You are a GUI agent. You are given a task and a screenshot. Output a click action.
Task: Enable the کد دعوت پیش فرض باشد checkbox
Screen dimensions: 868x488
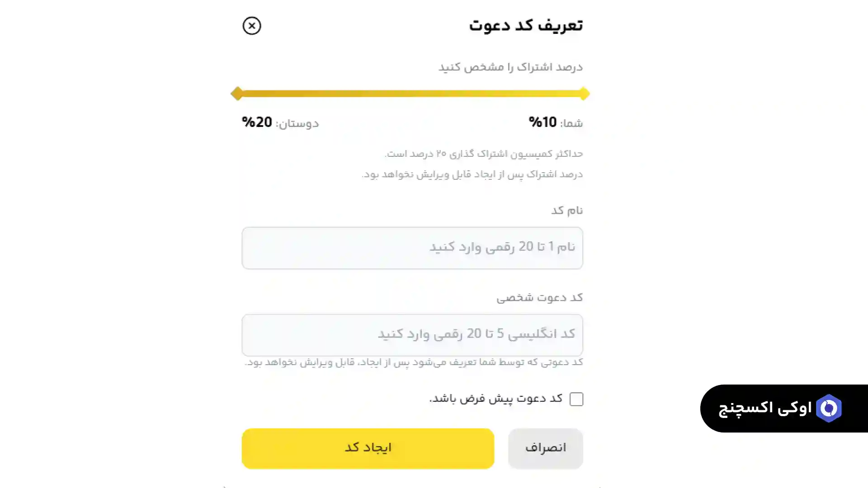pyautogui.click(x=576, y=399)
